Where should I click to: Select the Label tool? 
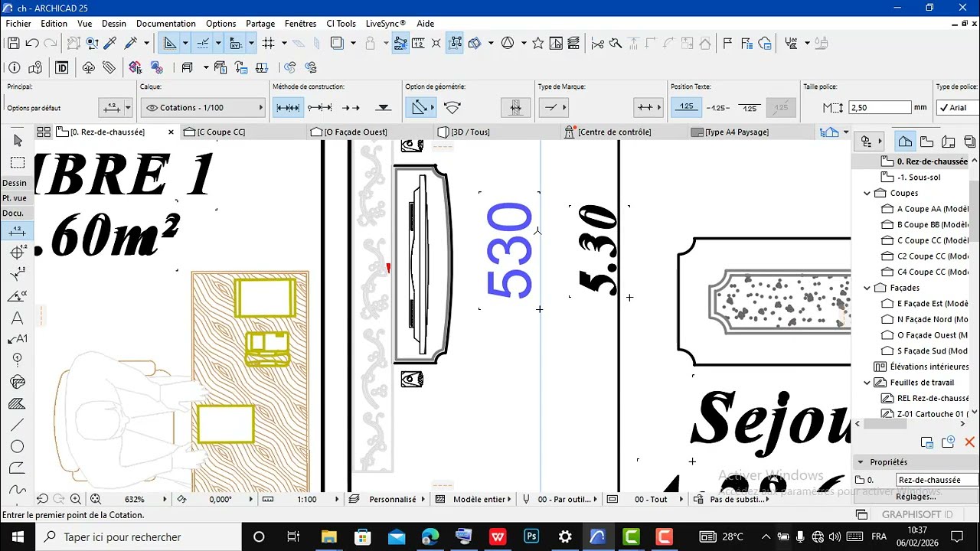18,339
